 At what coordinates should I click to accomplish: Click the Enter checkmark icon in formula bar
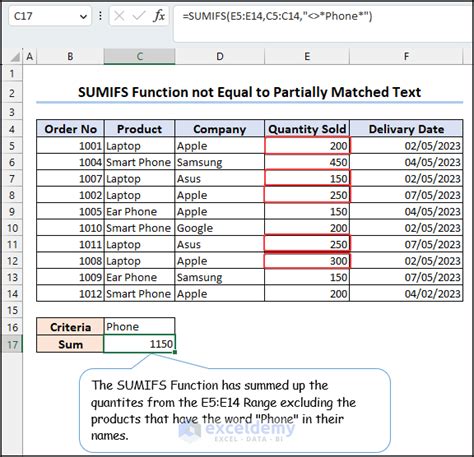click(x=139, y=16)
